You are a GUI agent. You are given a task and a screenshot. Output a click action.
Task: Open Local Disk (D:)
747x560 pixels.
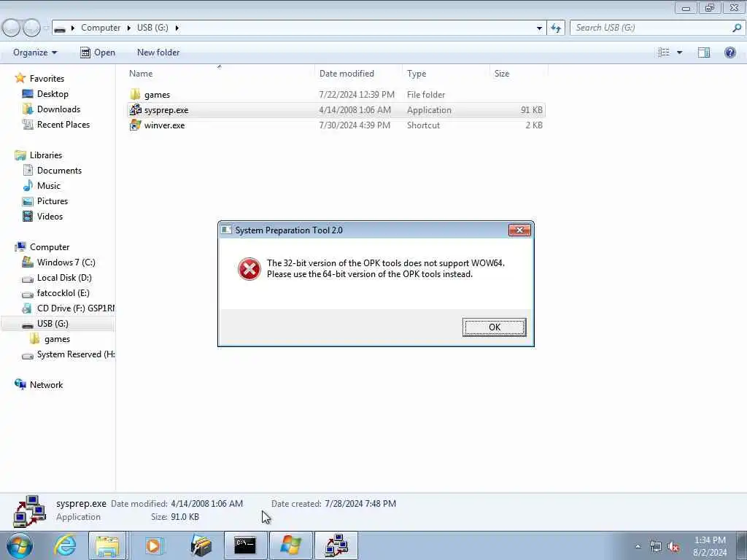click(64, 278)
